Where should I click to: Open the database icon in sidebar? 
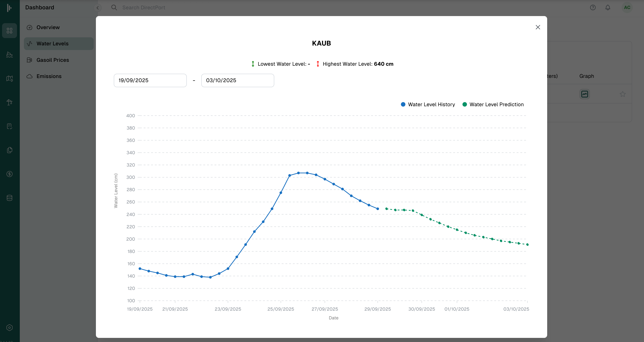tap(10, 198)
